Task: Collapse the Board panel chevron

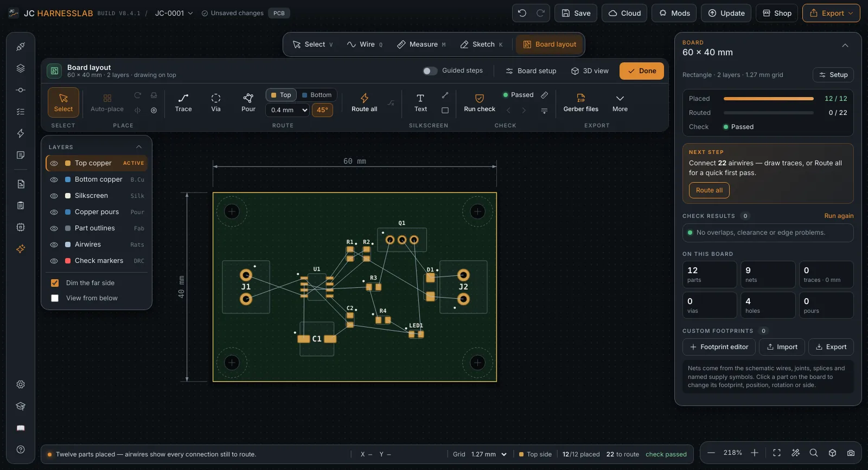Action: (845, 46)
